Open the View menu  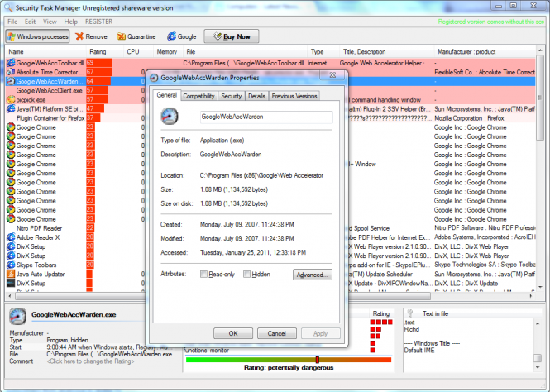coord(50,22)
